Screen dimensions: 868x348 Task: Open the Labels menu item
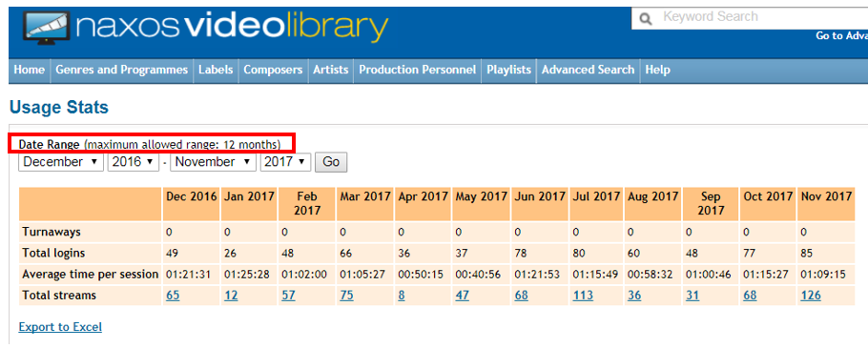tap(216, 71)
